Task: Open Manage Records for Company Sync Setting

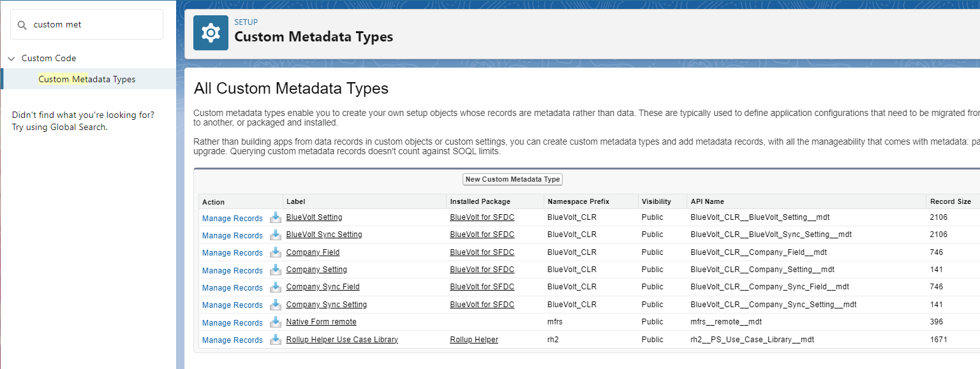Action: click(232, 305)
